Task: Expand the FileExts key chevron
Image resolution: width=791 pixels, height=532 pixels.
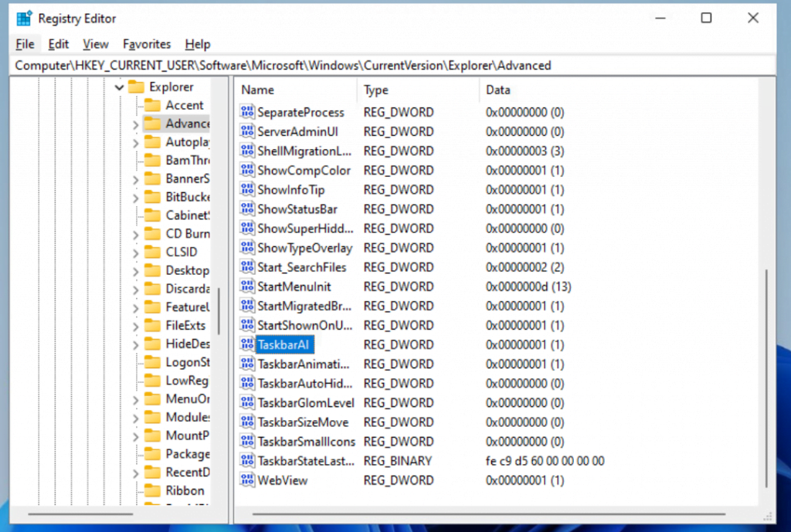Action: coord(136,326)
